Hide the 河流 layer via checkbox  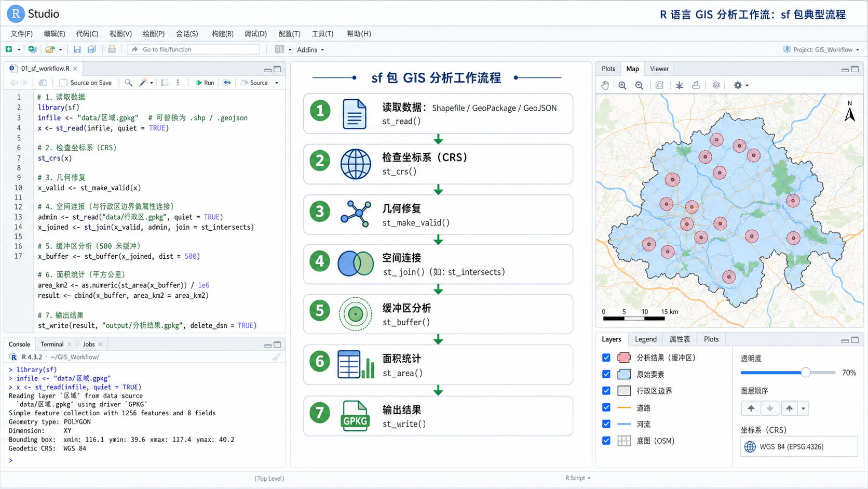(606, 424)
